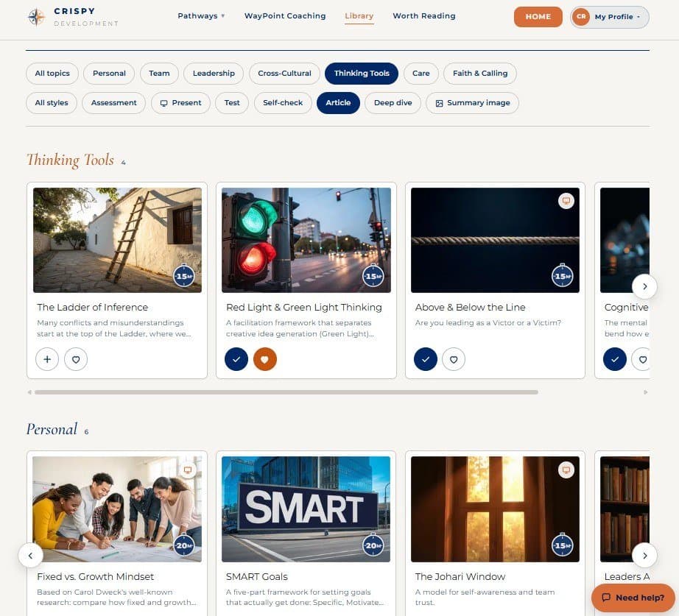This screenshot has width=679, height=616.
Task: Filter by Personal topic
Action: [109, 73]
